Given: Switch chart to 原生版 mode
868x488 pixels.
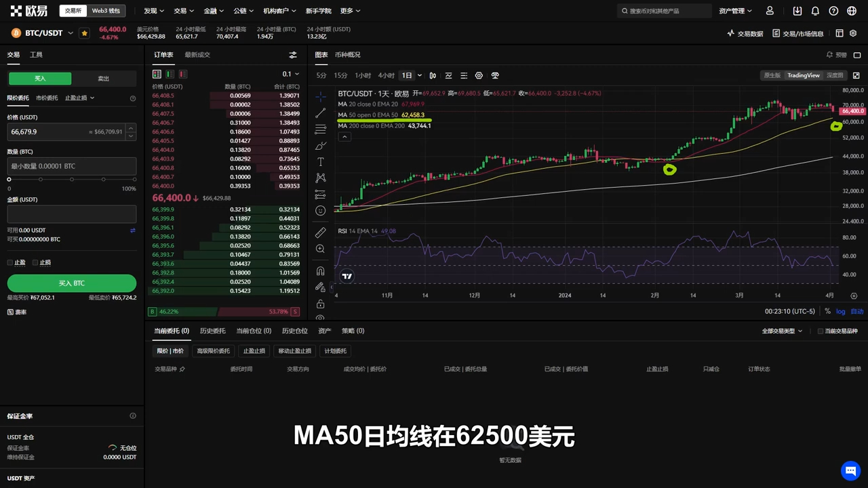Looking at the screenshot, I should 772,75.
